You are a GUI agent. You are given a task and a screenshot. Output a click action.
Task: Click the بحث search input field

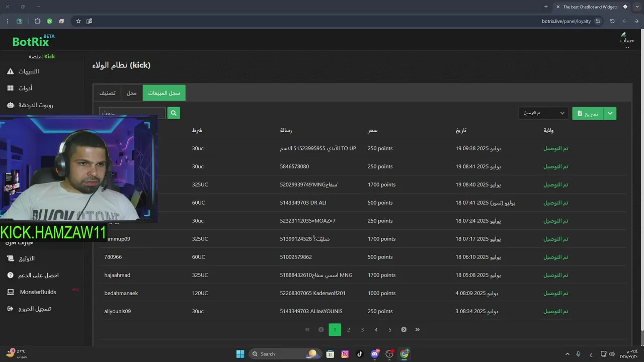[x=132, y=113]
